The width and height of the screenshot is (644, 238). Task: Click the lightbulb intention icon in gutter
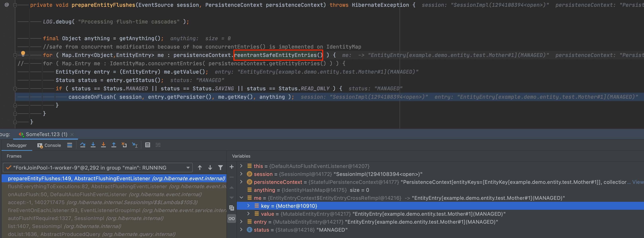pyautogui.click(x=23, y=53)
